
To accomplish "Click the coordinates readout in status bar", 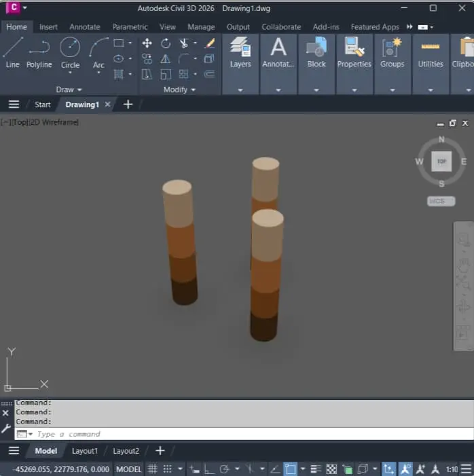I will pyautogui.click(x=62, y=469).
